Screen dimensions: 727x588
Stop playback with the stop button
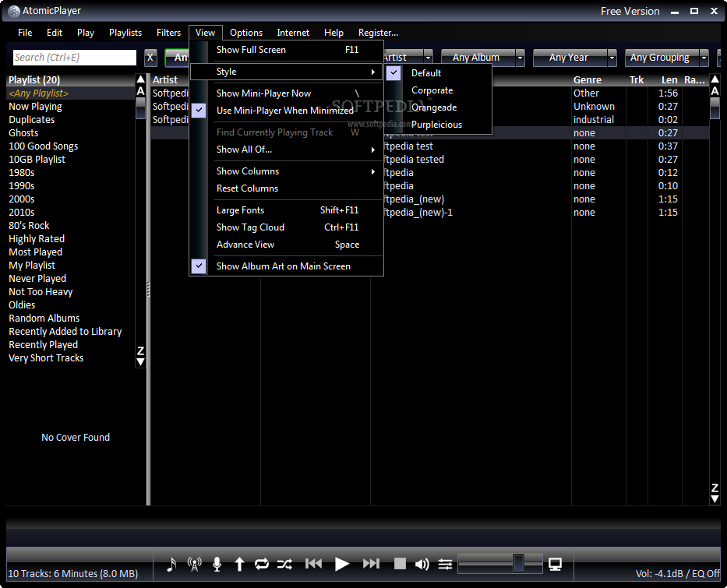(400, 563)
